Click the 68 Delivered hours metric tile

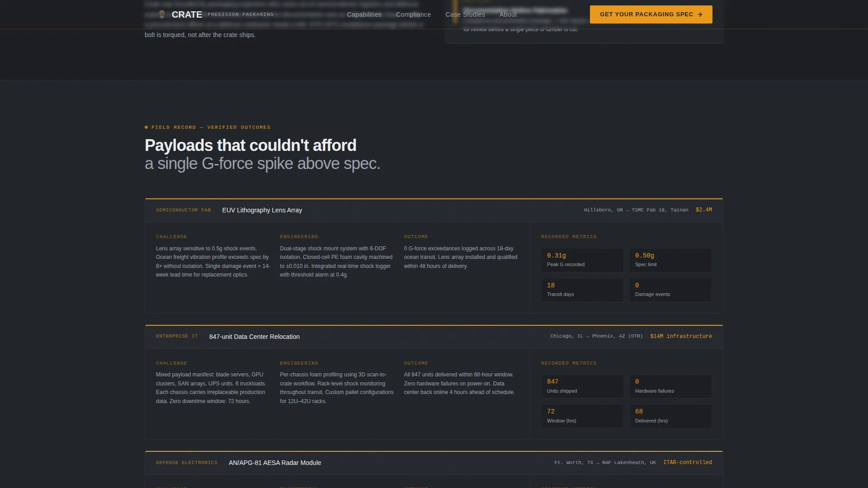coord(670,416)
